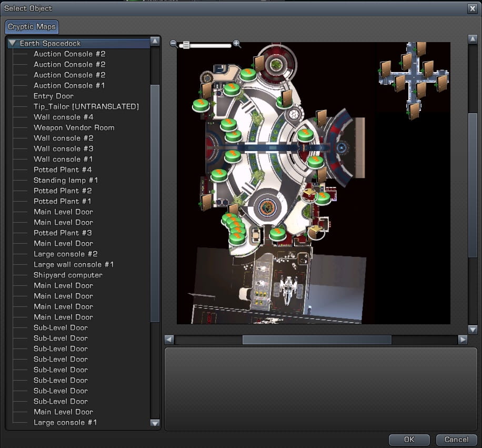Image resolution: width=482 pixels, height=448 pixels.
Task: Select the crate icon inside the white circle
Action: (315, 231)
